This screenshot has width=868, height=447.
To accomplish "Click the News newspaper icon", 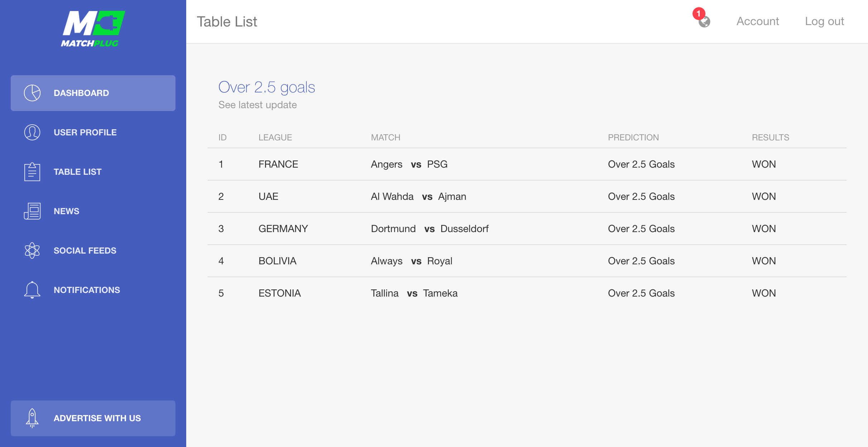I will tap(32, 211).
